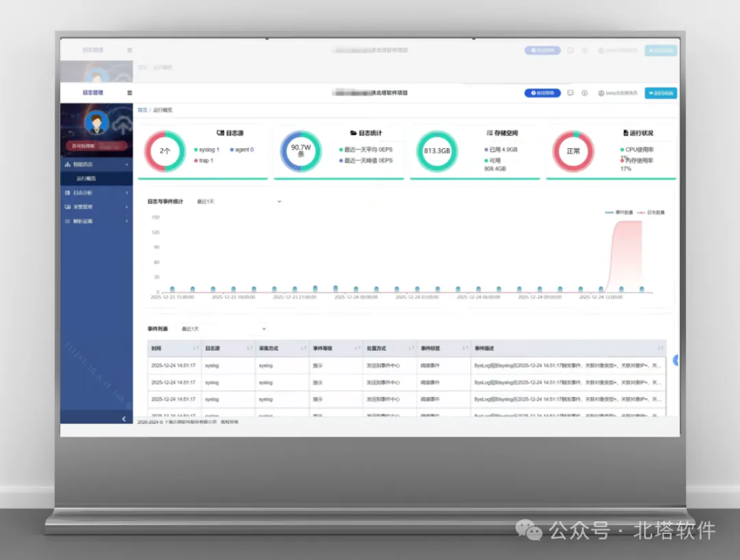Screen dimensions: 740x560
Task: Toggle the 已用 4.9GB legend in 存储空间
Action: [501, 149]
